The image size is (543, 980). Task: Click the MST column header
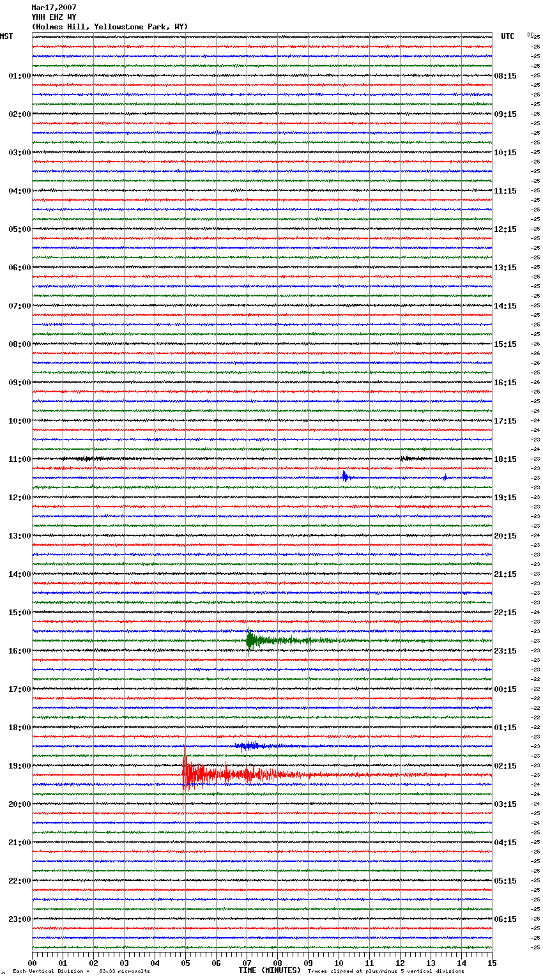coord(6,36)
